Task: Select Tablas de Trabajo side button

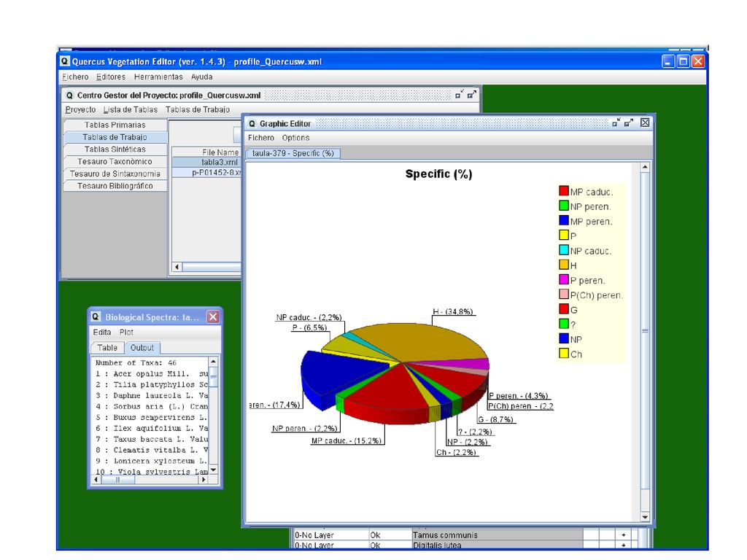Action: pos(115,137)
